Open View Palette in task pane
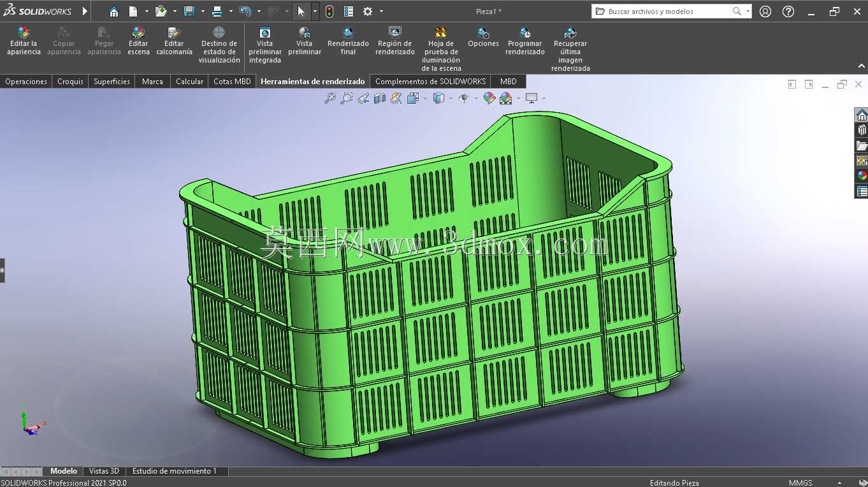 [x=862, y=161]
